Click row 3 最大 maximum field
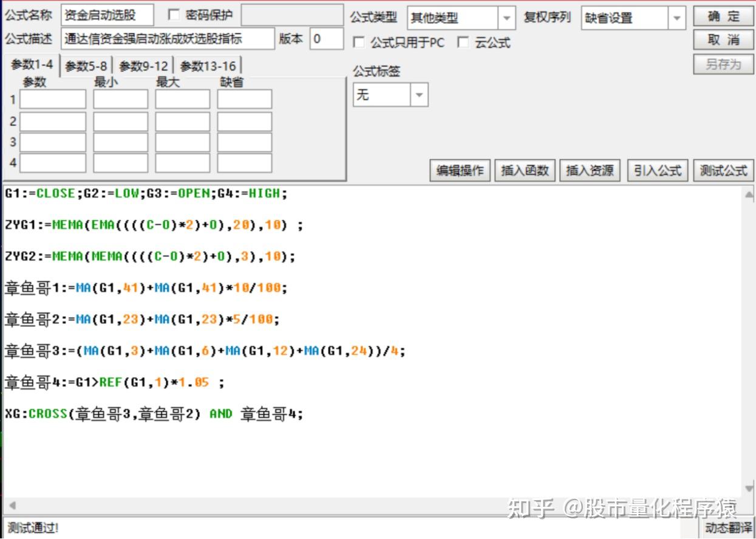The height and width of the screenshot is (539, 756). pyautogui.click(x=183, y=142)
